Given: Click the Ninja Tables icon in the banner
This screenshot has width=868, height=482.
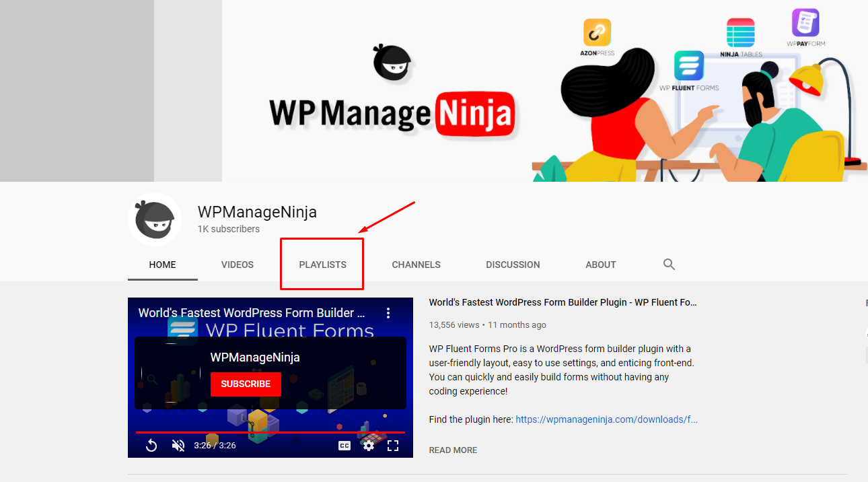Looking at the screenshot, I should [740, 32].
